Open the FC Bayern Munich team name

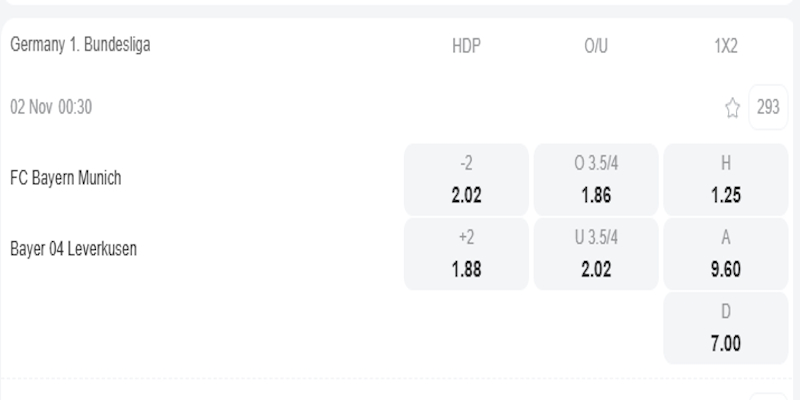pos(65,179)
